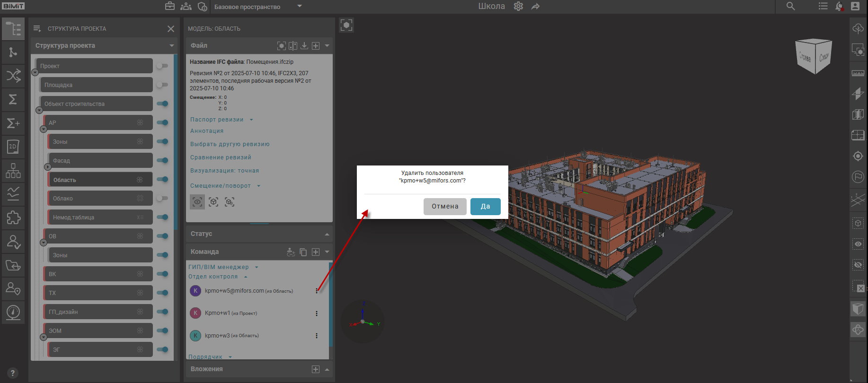Collapse the Статус panel
The width and height of the screenshot is (868, 383).
tap(327, 234)
